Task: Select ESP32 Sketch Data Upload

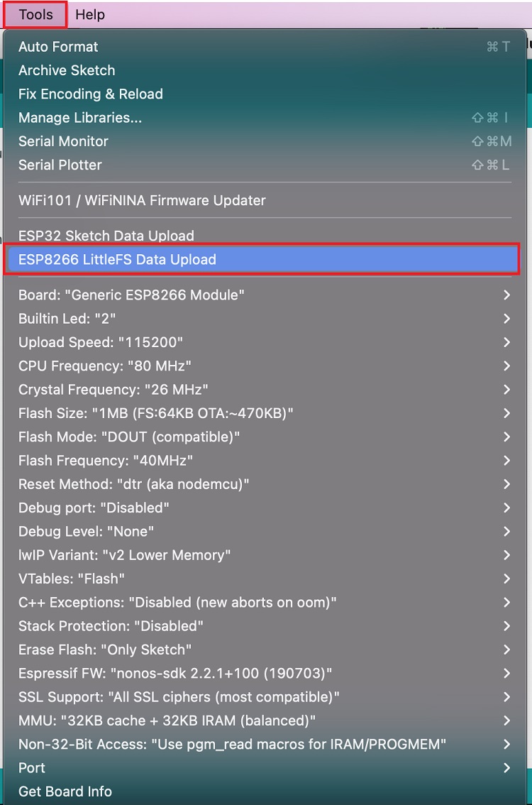Action: tap(106, 236)
